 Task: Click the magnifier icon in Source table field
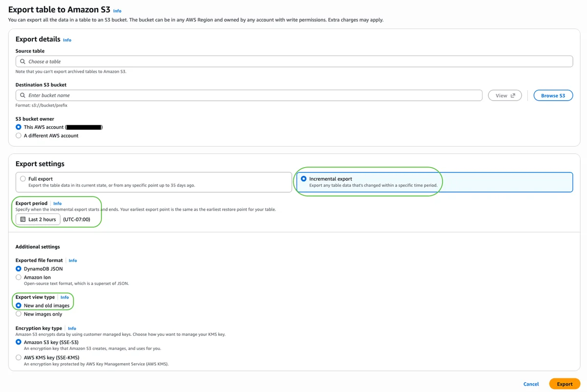click(x=23, y=62)
